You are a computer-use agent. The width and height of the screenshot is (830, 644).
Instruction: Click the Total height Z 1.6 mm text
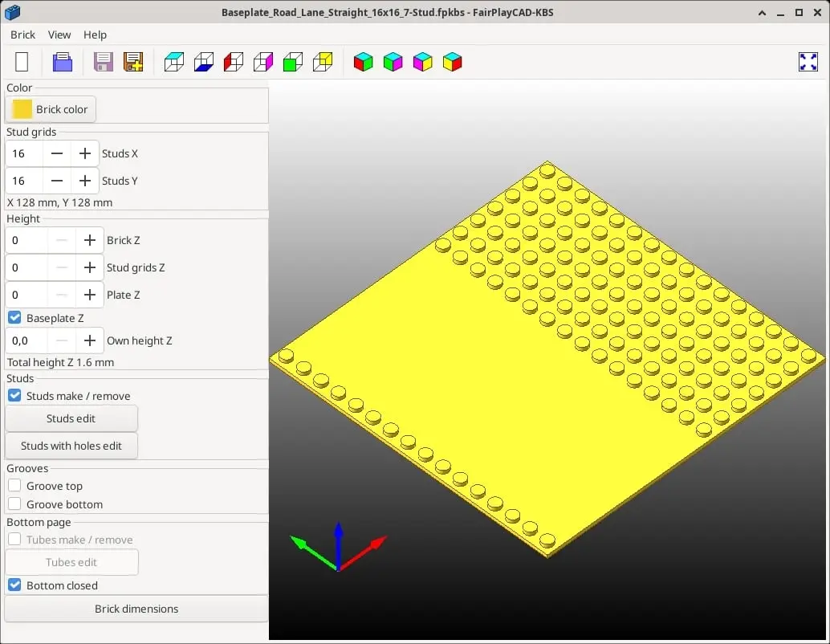click(60, 363)
